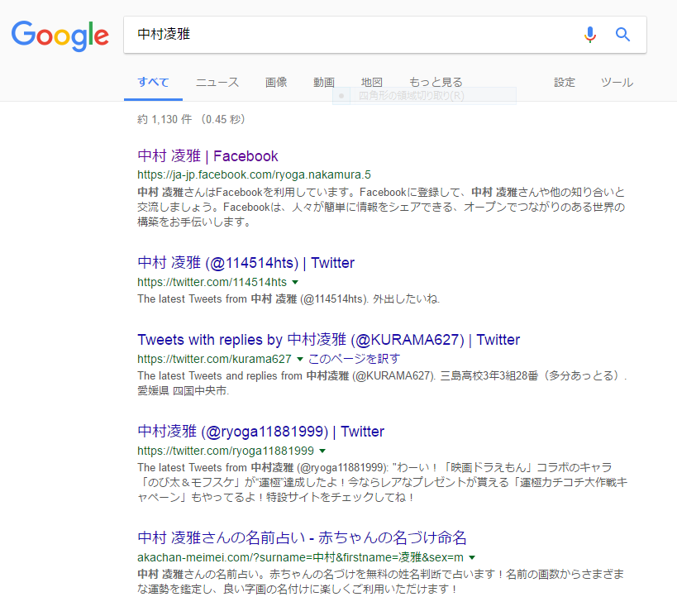Open the 名前占い 赤ちゃんの名づけ命名 result
Viewport: 677px width, 616px height.
(x=302, y=537)
